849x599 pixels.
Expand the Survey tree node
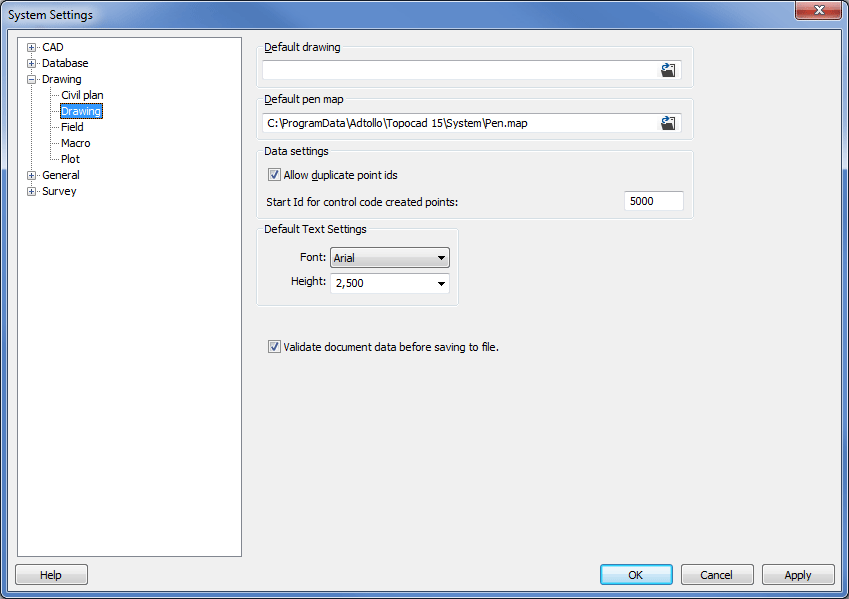click(32, 191)
